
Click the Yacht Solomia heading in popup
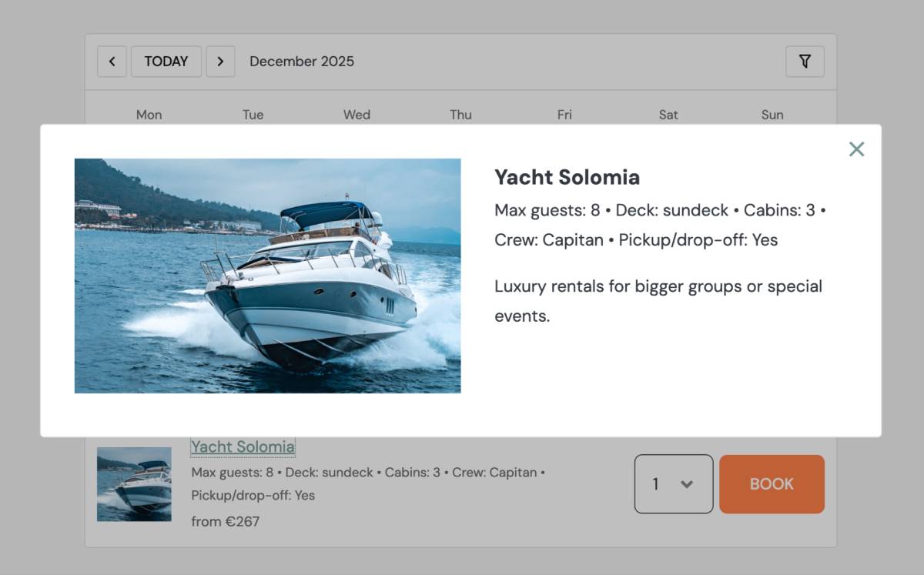[x=567, y=177]
